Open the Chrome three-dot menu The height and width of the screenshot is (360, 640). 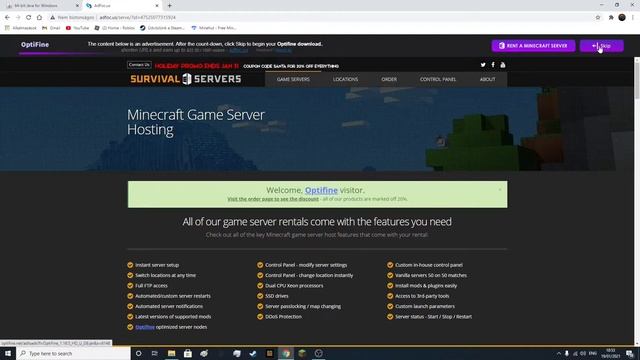tap(633, 18)
